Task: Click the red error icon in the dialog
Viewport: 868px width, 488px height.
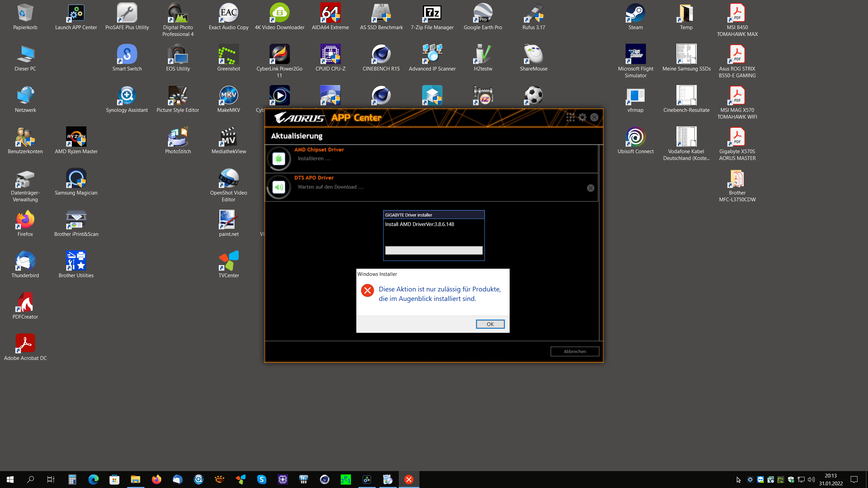Action: [367, 290]
